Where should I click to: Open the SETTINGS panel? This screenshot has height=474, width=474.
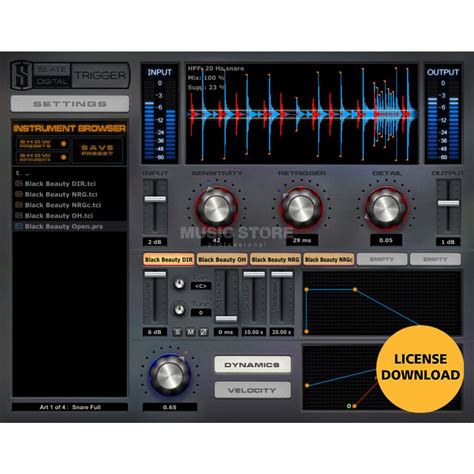(x=70, y=104)
